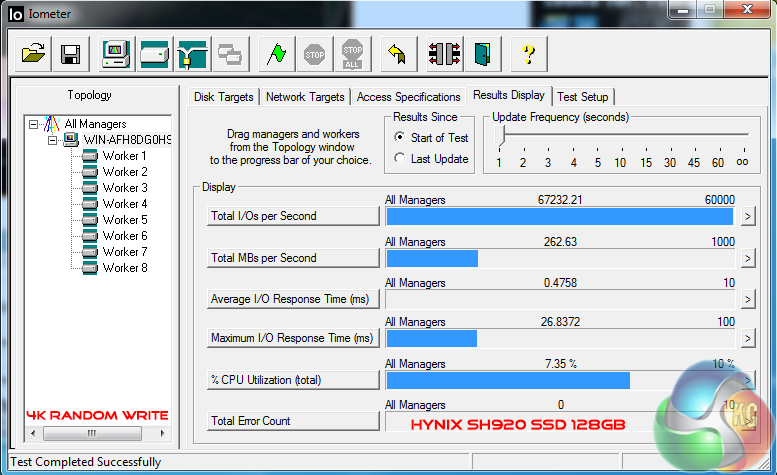The image size is (777, 475).
Task: Add new network worker icon
Action: (192, 53)
